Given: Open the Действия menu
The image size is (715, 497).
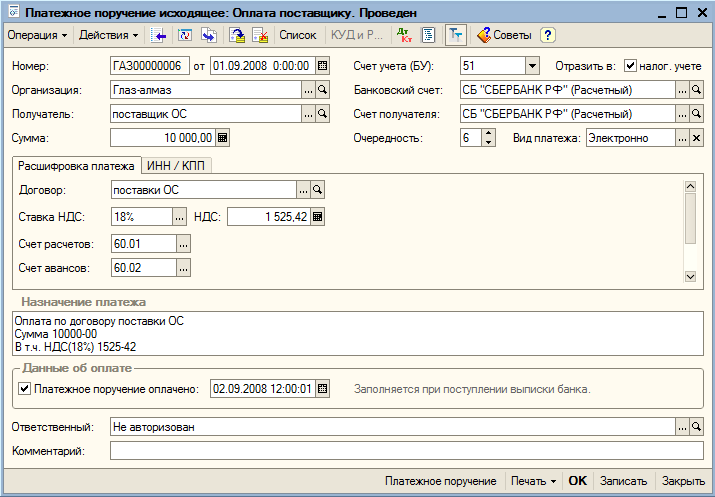Looking at the screenshot, I should pos(109,35).
